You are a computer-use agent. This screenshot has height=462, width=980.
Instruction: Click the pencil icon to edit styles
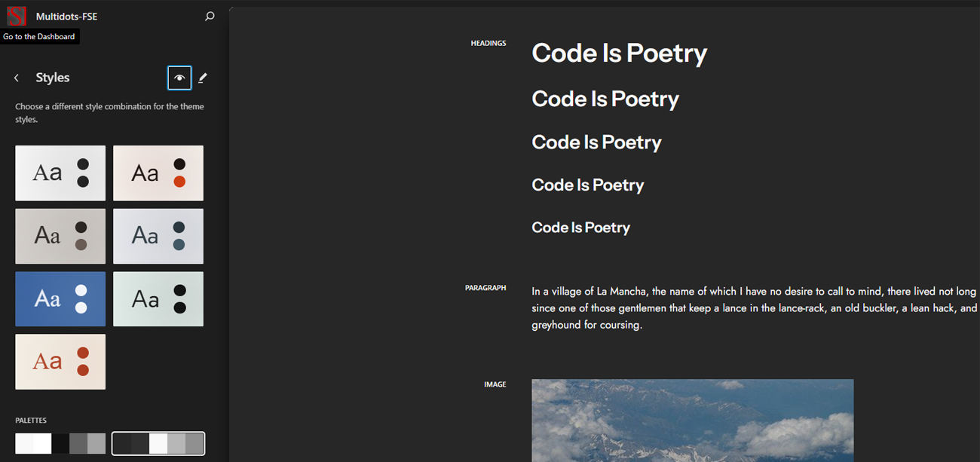click(x=203, y=78)
